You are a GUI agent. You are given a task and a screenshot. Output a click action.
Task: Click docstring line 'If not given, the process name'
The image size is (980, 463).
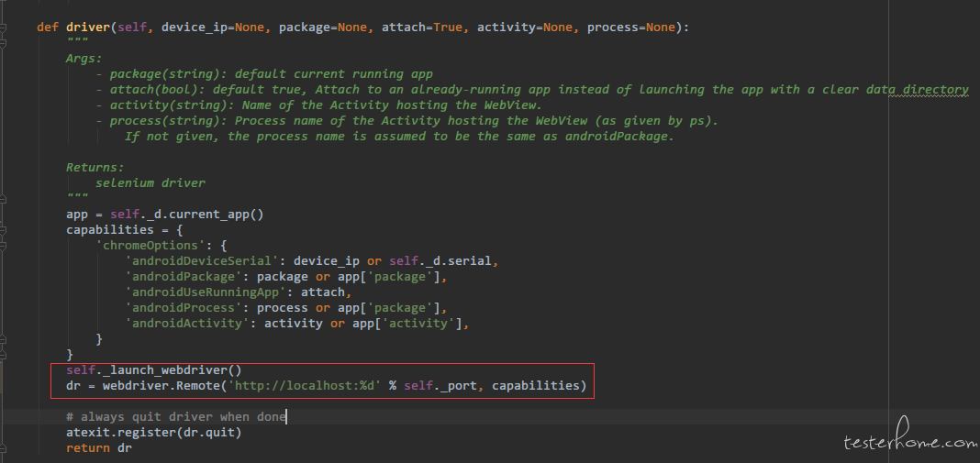[399, 137]
